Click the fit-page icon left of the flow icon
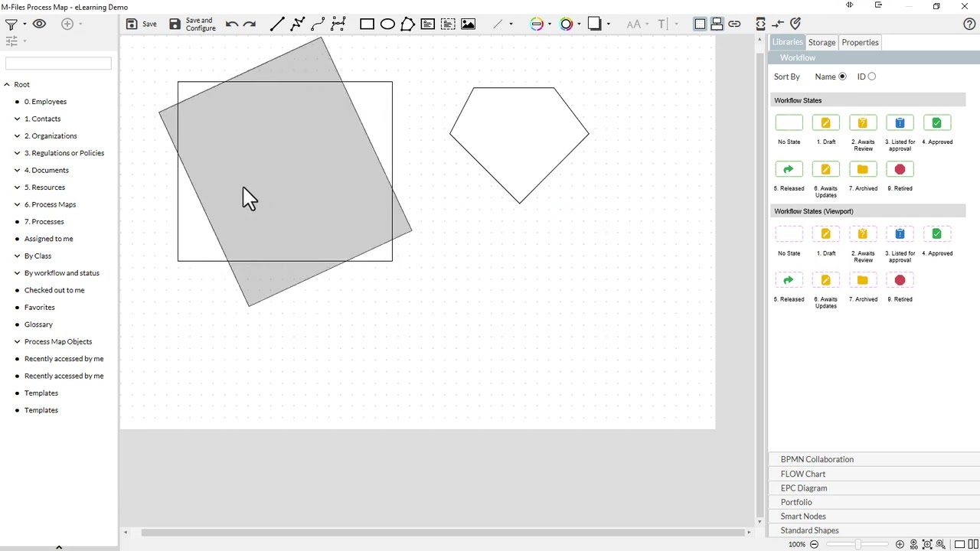 coord(760,24)
